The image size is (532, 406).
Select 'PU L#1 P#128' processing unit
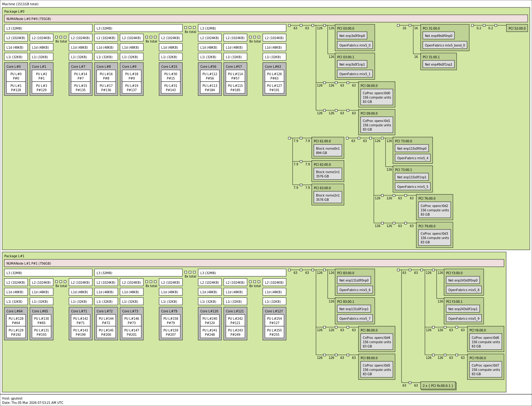click(x=16, y=88)
